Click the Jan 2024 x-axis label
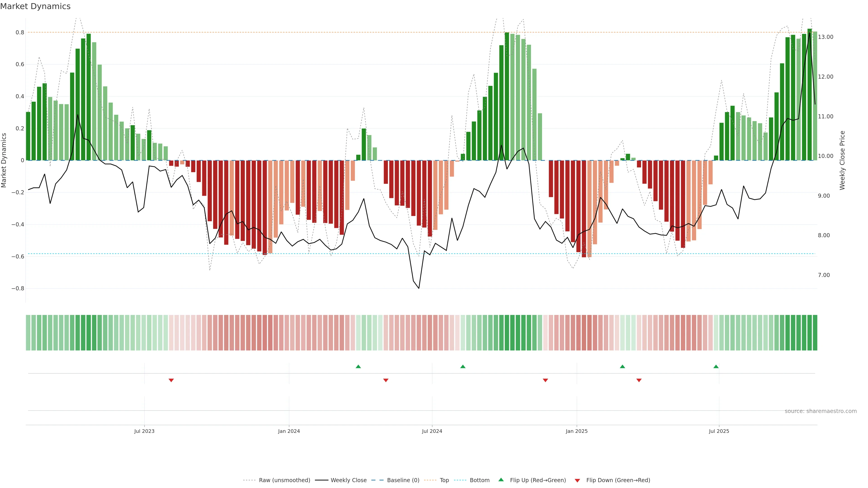The height and width of the screenshot is (488, 868). [x=289, y=431]
